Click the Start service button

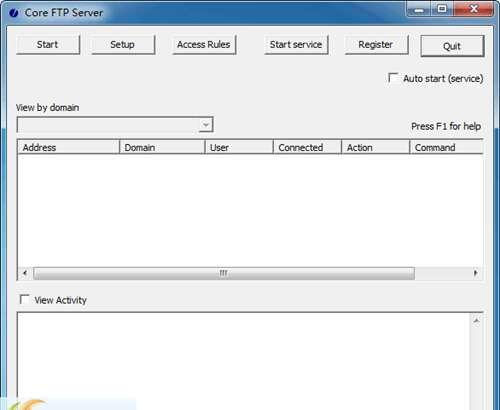[296, 45]
